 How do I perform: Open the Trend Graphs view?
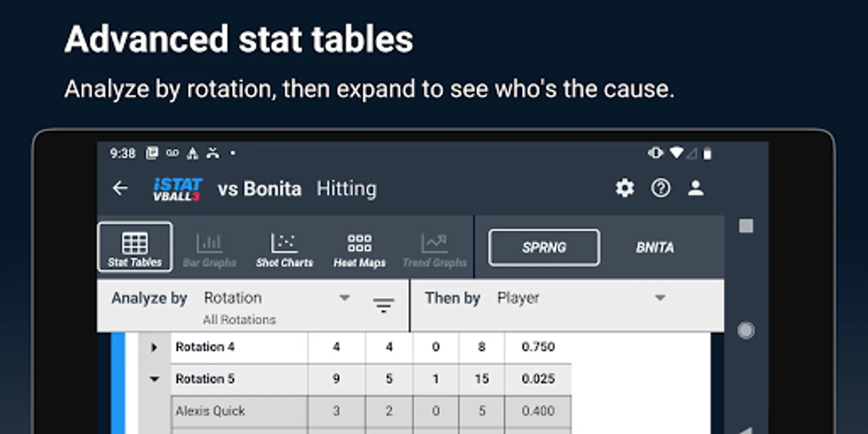click(x=434, y=249)
